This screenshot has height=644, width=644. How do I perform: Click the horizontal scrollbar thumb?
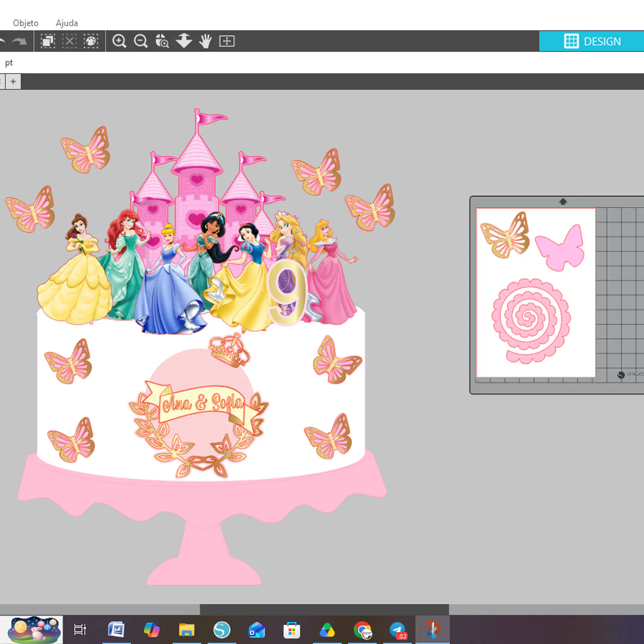click(324, 609)
